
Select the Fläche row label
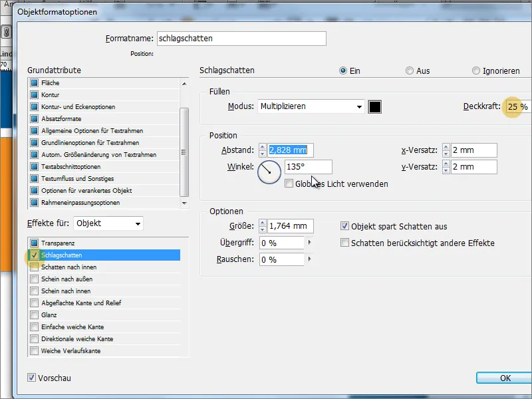click(51, 82)
